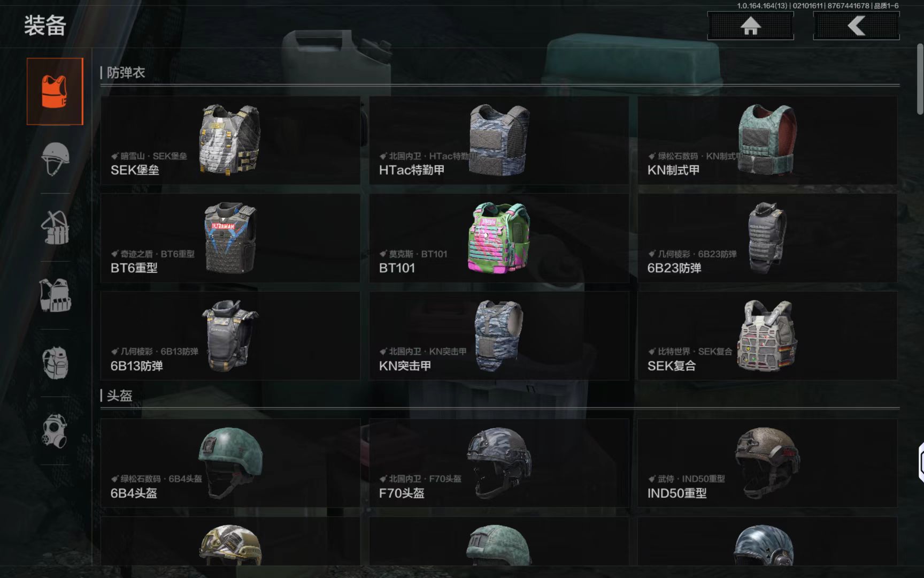Select the orange body armor category icon
924x578 pixels.
[x=55, y=92]
